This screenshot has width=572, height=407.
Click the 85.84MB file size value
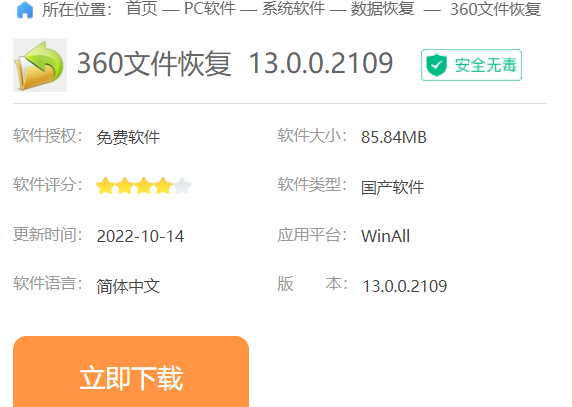pyautogui.click(x=394, y=137)
